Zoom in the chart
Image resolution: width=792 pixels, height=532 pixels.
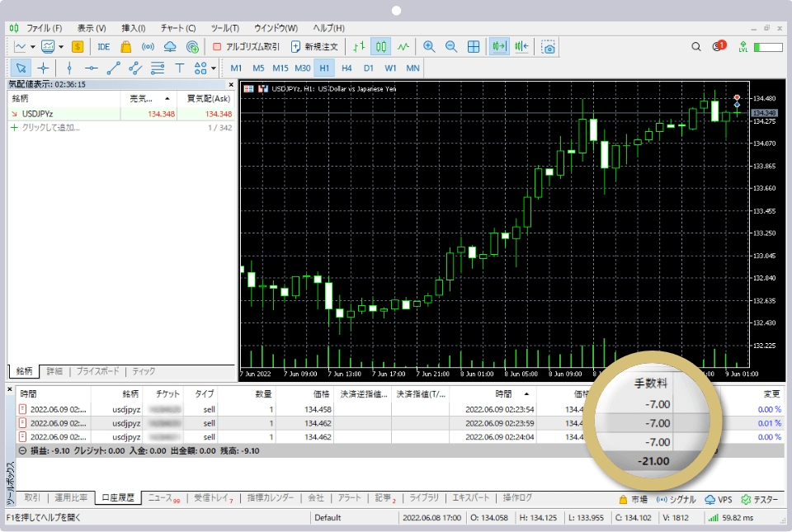pos(429,47)
